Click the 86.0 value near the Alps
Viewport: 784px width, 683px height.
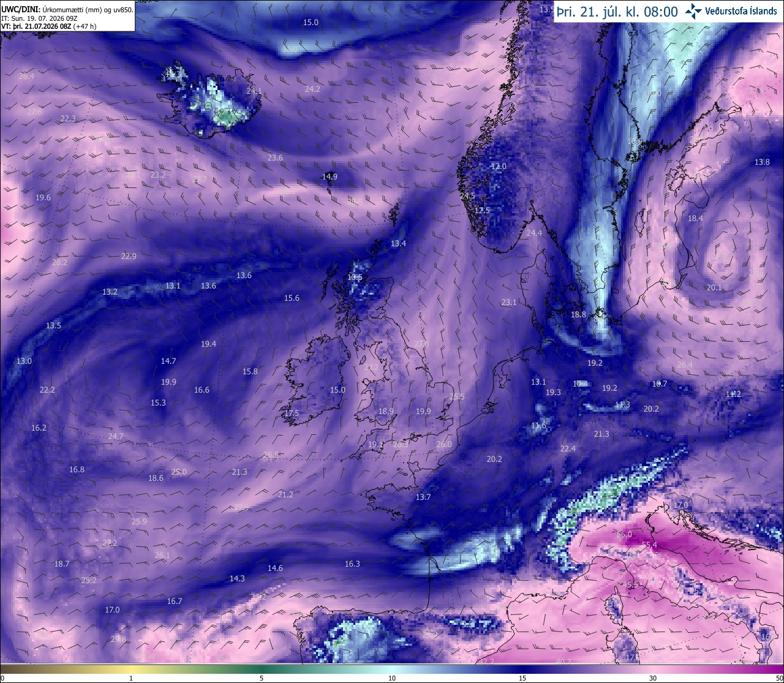(624, 535)
